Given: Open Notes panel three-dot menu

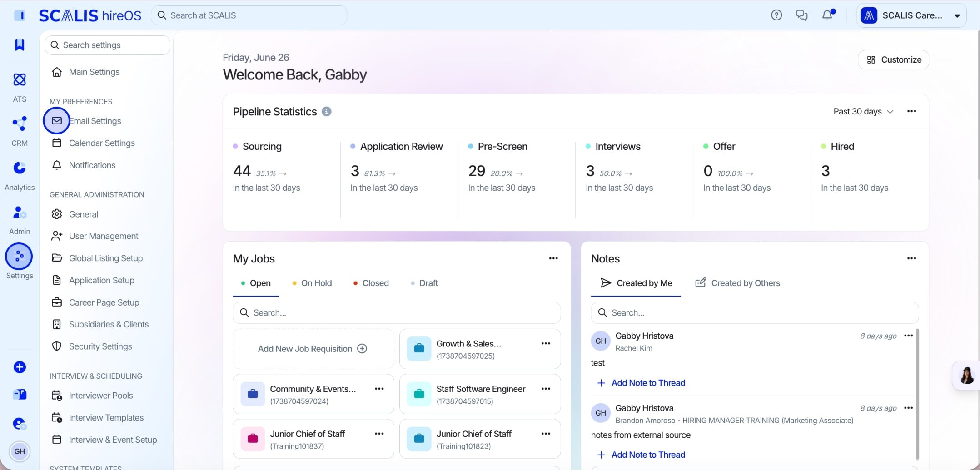Looking at the screenshot, I should coord(911,258).
